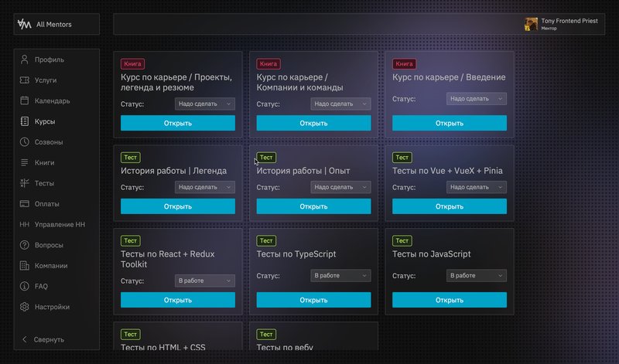Expand status dropdown for История работы | Легенда
This screenshot has width=619, height=364.
click(204, 187)
